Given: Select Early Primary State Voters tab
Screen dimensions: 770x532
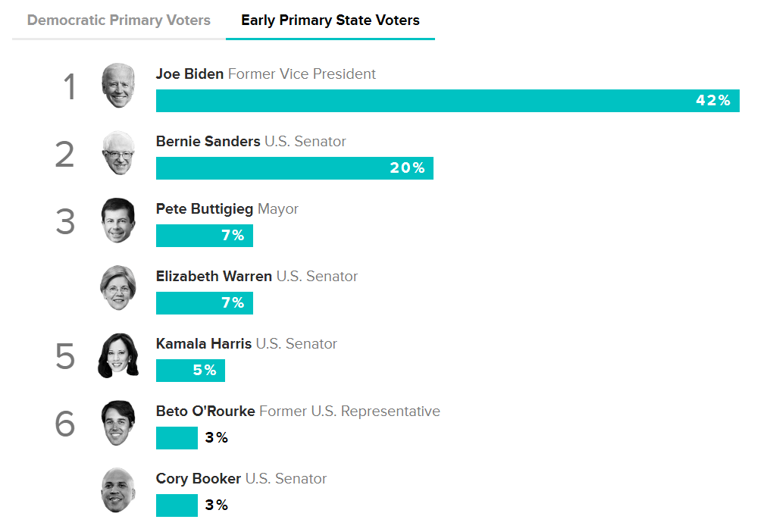Looking at the screenshot, I should pos(330,20).
